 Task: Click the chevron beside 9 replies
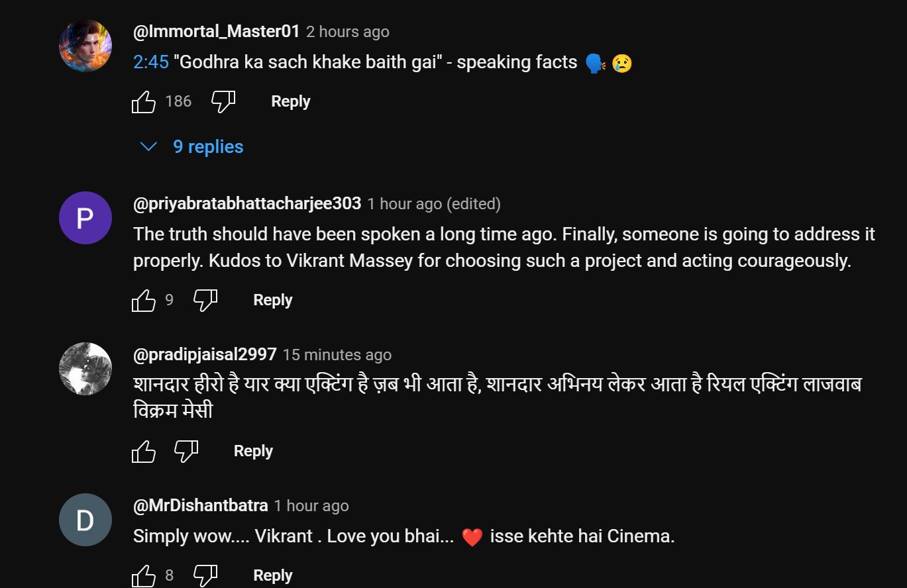149,147
